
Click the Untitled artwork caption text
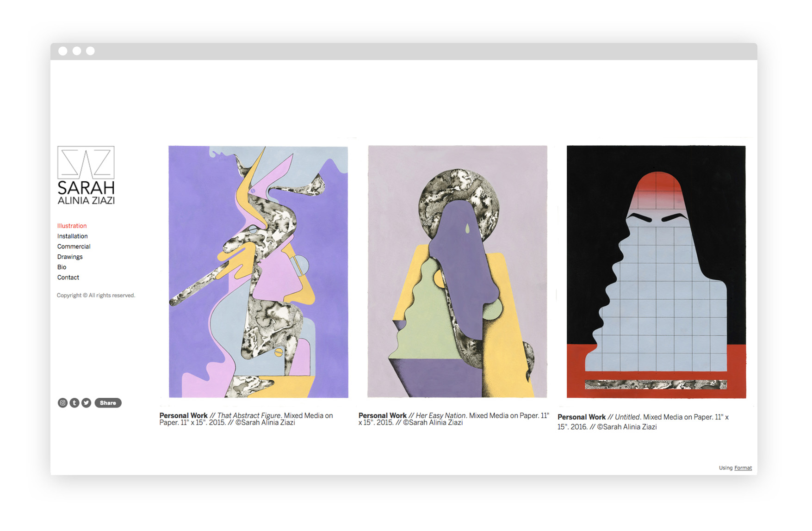click(643, 422)
